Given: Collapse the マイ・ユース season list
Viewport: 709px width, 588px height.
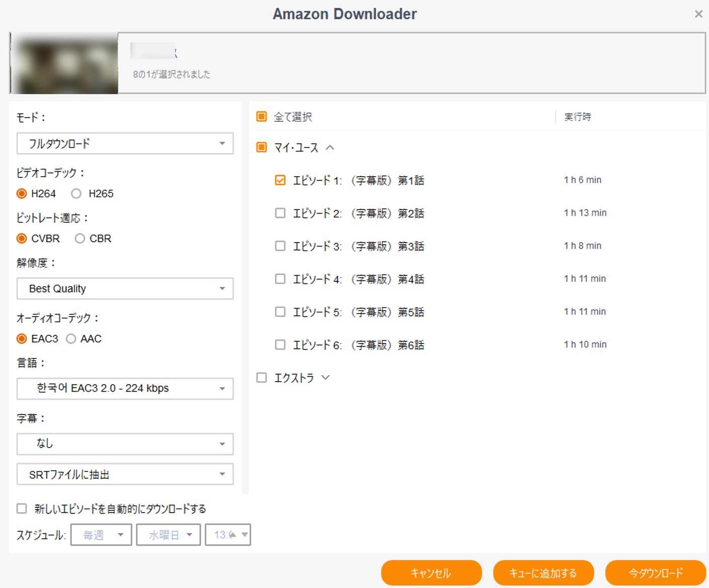Looking at the screenshot, I should tap(330, 148).
